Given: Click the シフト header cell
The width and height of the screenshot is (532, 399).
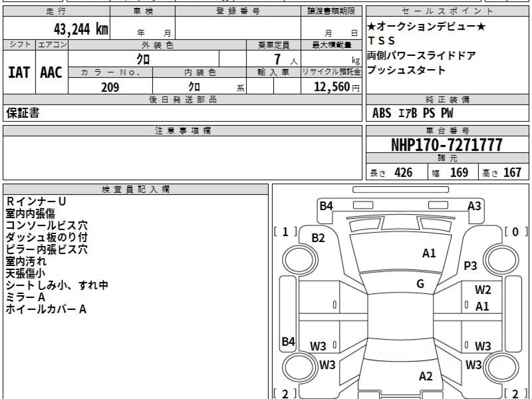Looking at the screenshot, I should [x=19, y=45].
